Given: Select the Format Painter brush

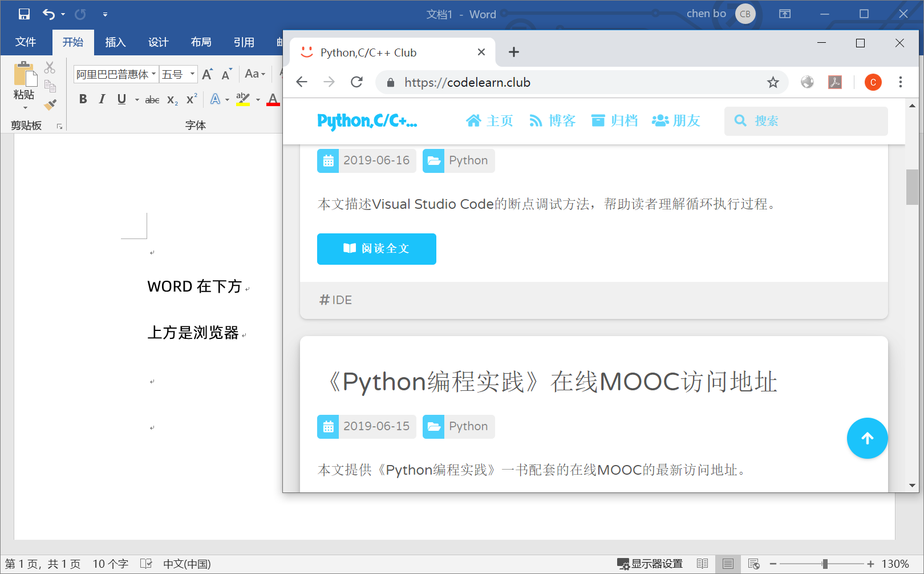Looking at the screenshot, I should [50, 104].
